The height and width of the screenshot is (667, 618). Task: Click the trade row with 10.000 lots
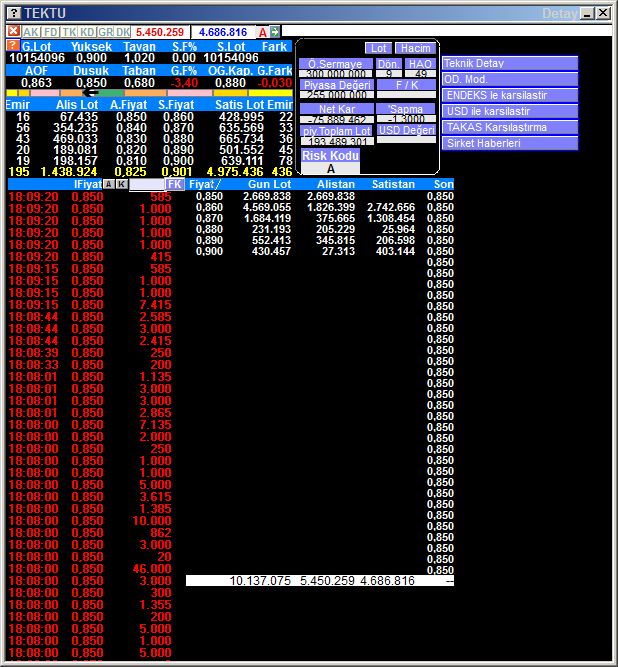point(90,521)
